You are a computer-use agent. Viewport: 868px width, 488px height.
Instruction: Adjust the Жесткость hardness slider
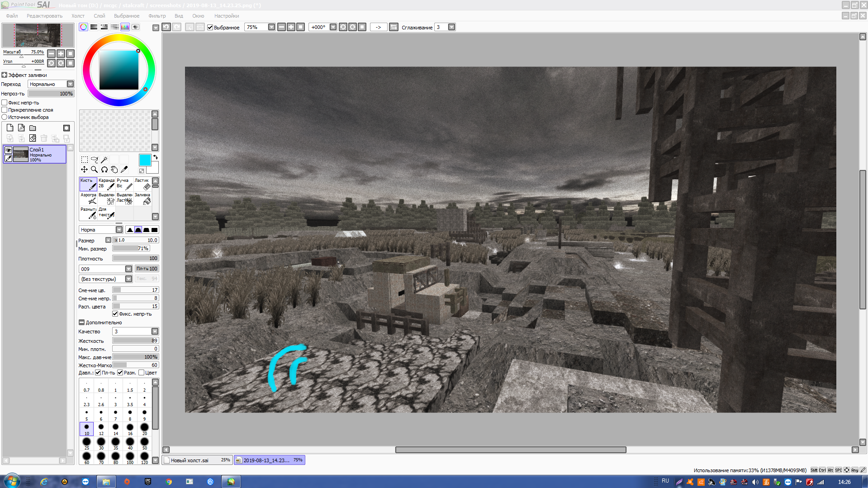135,341
